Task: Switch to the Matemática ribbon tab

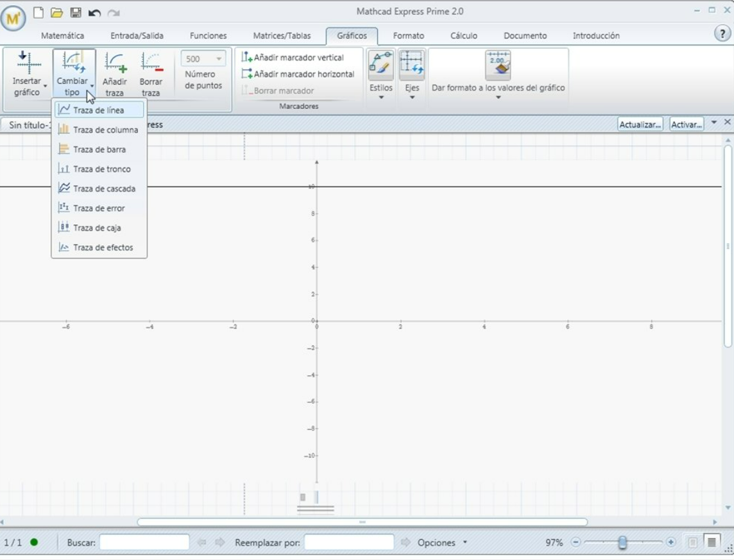Action: [x=62, y=35]
